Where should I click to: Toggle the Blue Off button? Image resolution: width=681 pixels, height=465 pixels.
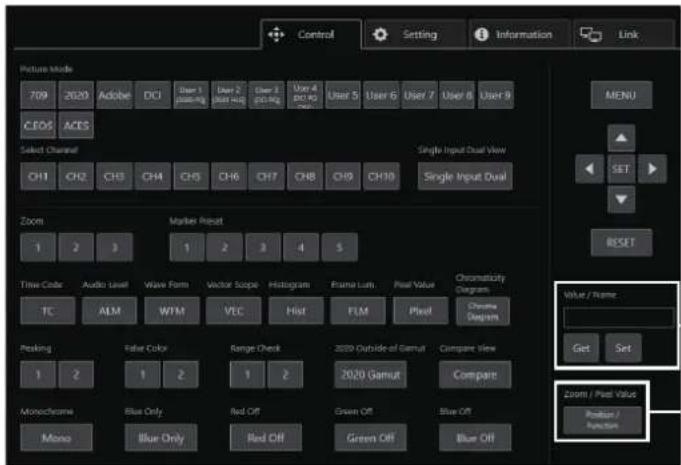coord(475,438)
